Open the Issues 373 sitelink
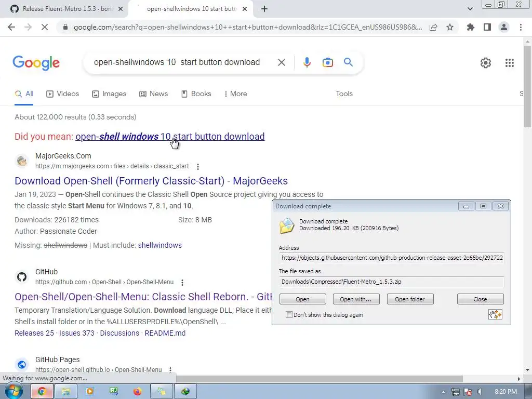532x399 pixels. pyautogui.click(x=77, y=333)
